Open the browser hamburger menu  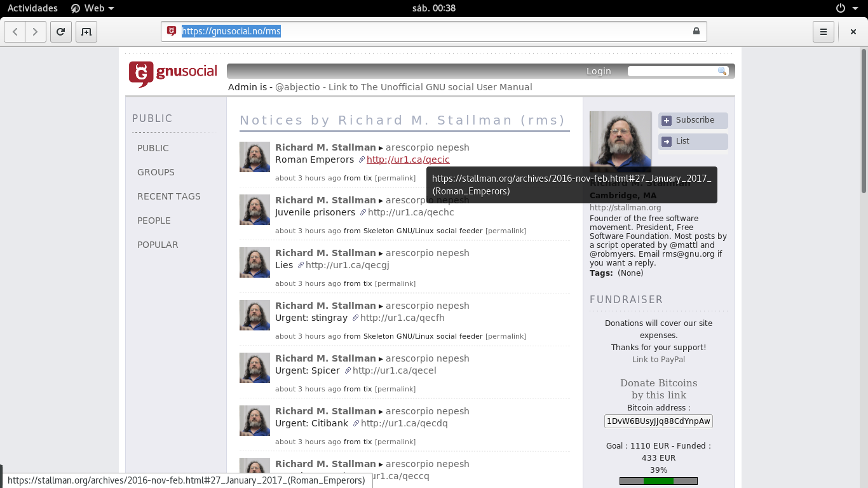(823, 32)
